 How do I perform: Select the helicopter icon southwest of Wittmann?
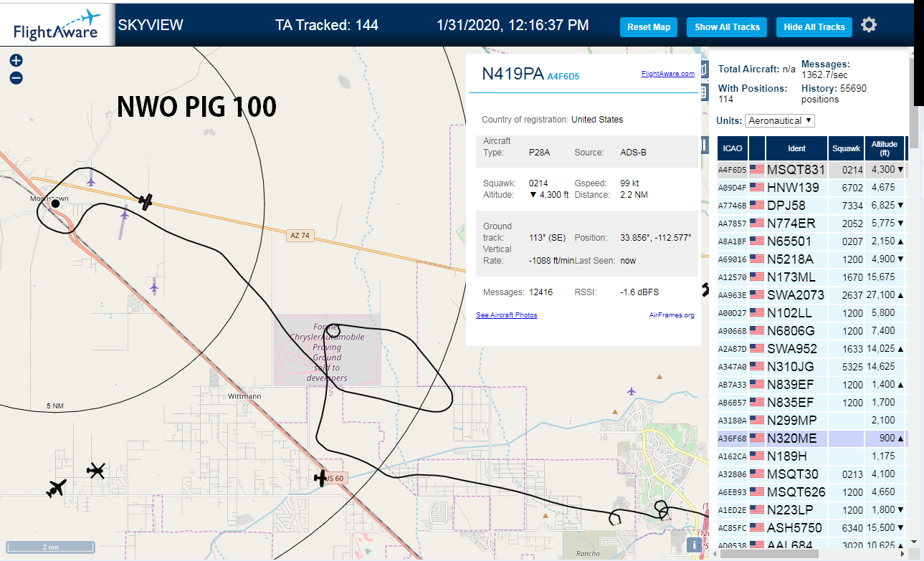point(96,470)
